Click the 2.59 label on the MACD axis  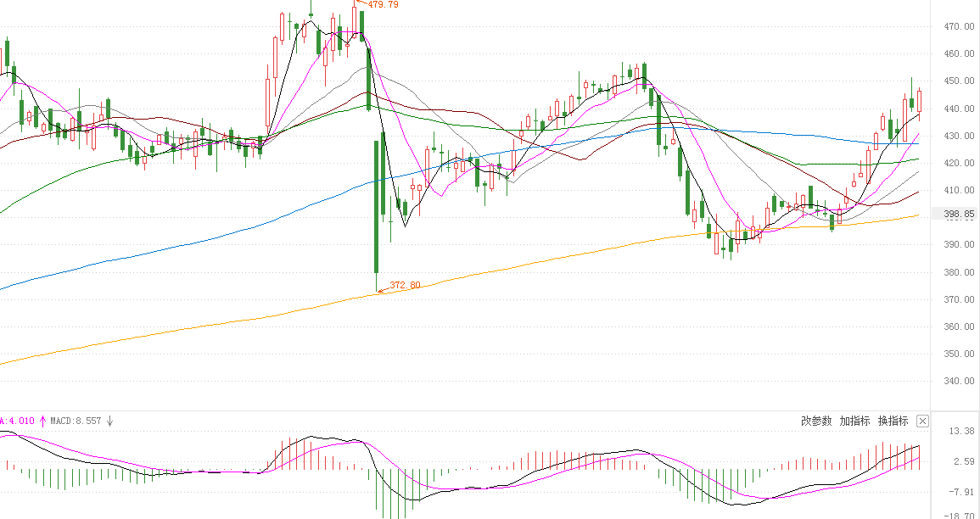click(962, 461)
